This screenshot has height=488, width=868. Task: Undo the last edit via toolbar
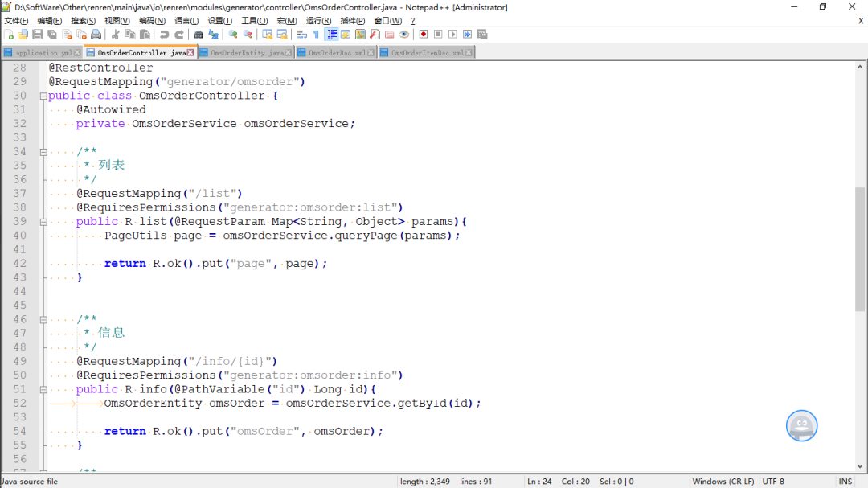(164, 35)
